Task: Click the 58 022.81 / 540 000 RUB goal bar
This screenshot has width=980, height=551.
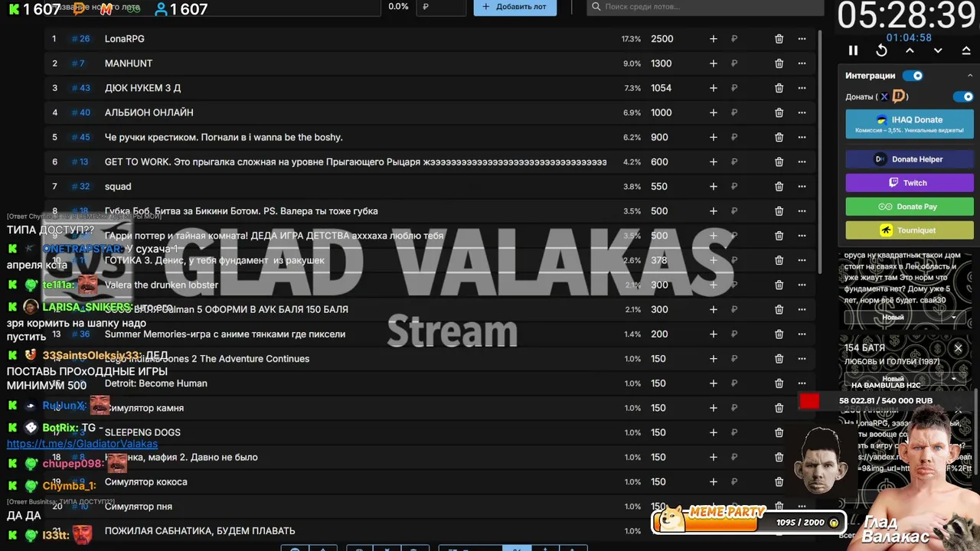Action: [886, 401]
